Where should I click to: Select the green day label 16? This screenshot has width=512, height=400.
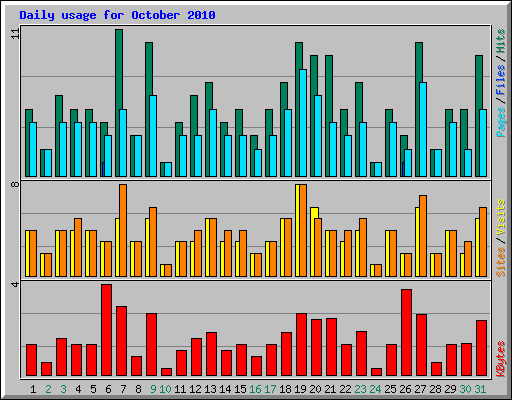255,389
